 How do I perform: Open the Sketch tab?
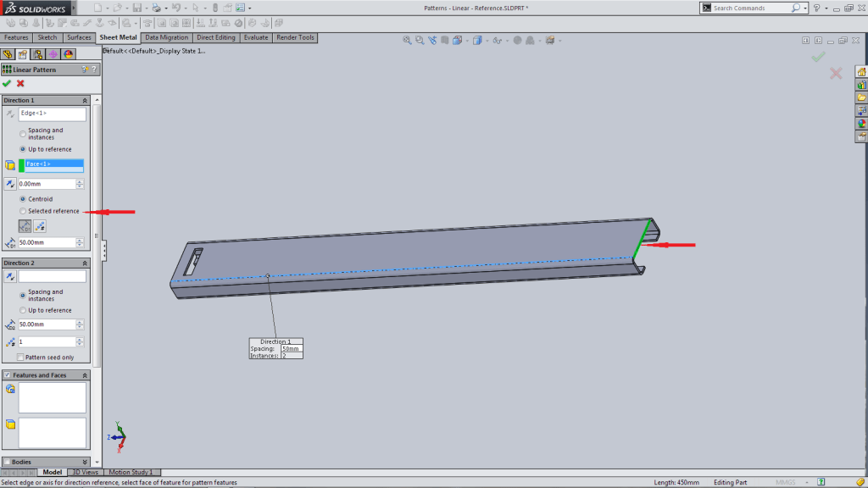pos(47,37)
